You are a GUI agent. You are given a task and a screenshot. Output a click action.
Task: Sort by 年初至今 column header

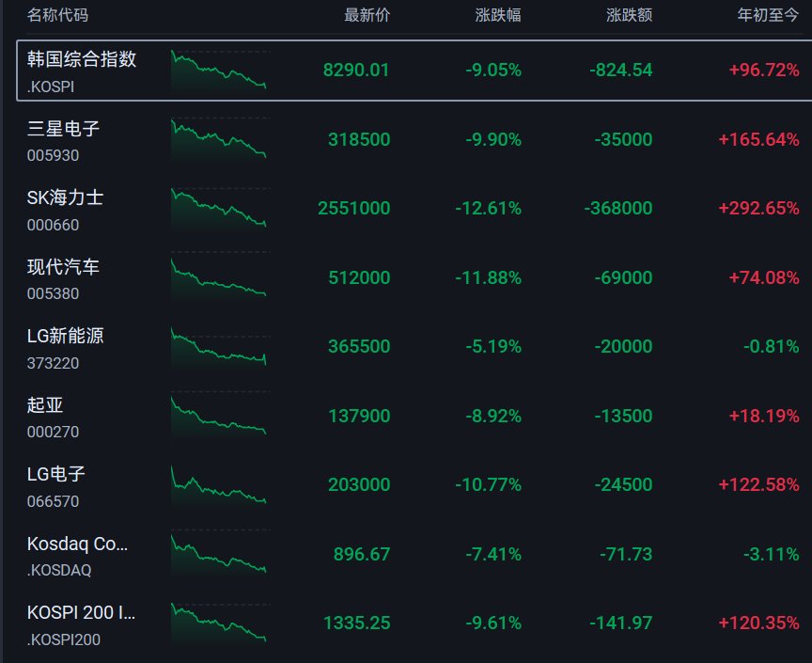tap(769, 15)
